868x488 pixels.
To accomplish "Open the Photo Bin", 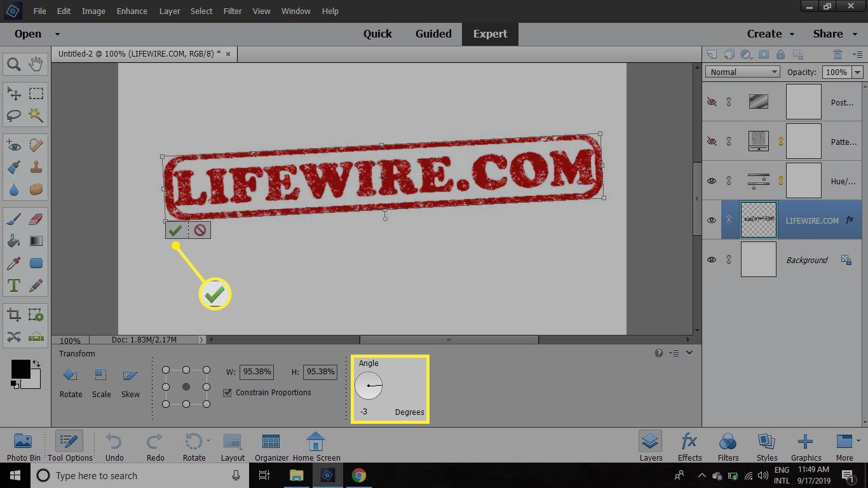I will point(24,447).
